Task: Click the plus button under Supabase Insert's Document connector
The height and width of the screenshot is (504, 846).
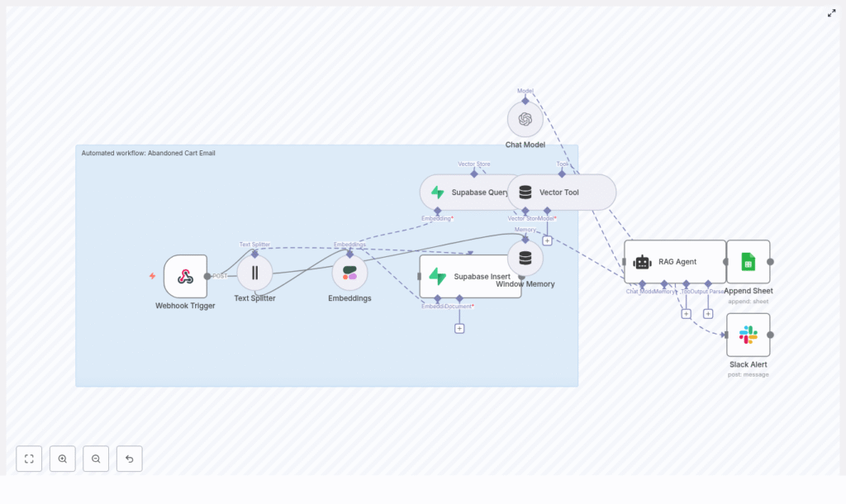Action: (x=459, y=327)
